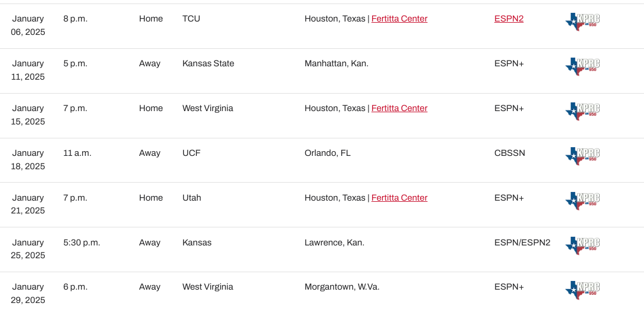Click the 5:30 p.m. time entry
This screenshot has height=310, width=644.
pos(82,243)
